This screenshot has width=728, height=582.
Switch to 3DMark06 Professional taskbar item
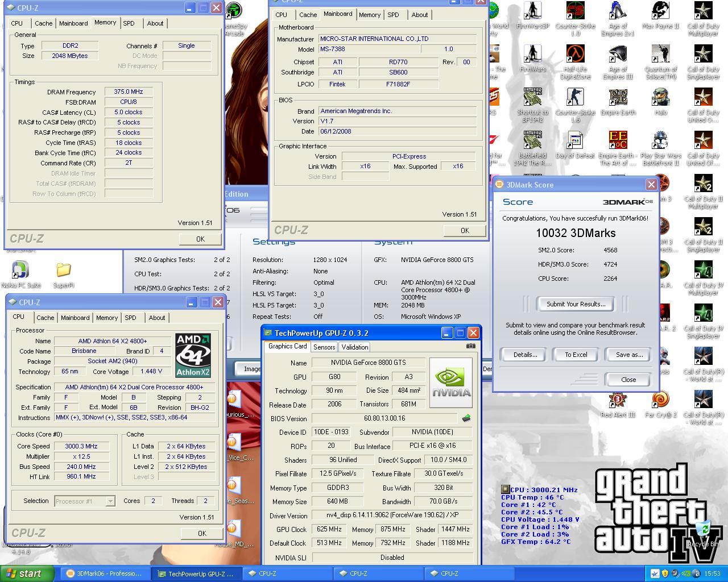pos(106,573)
